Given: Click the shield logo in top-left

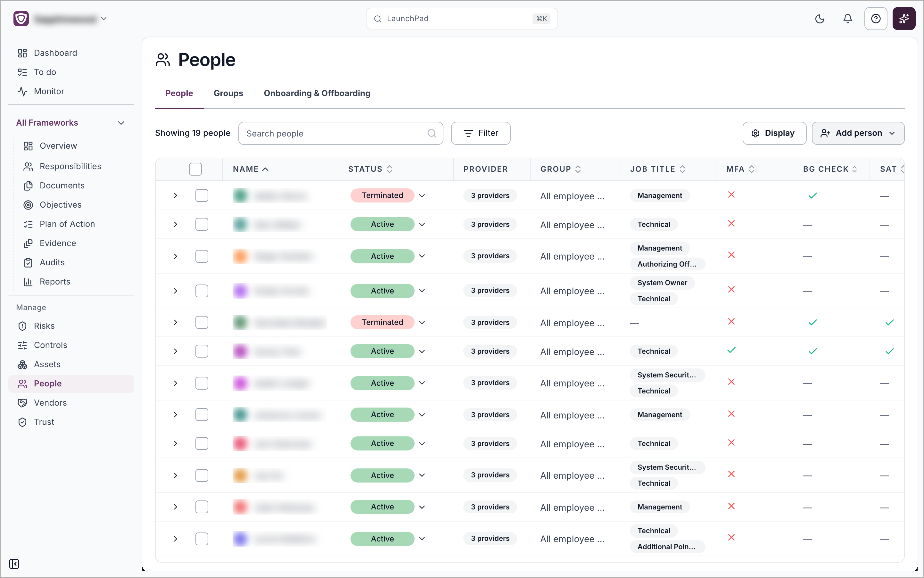Looking at the screenshot, I should [21, 19].
